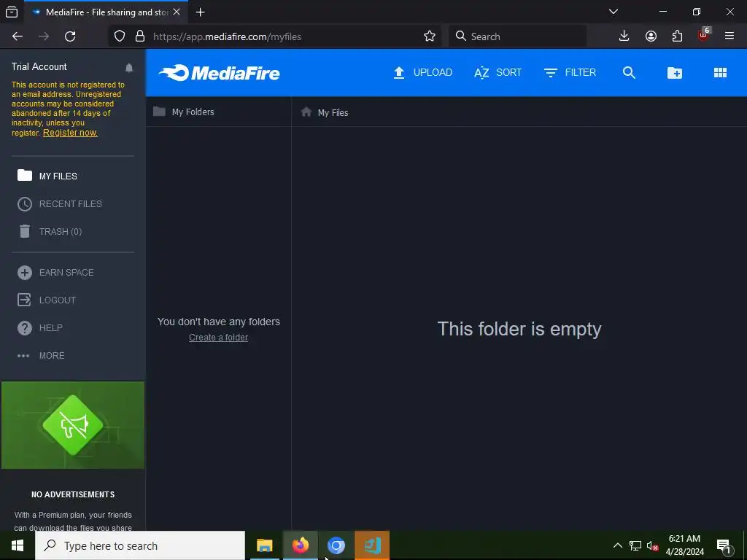
Task: Open the taskbar clock and date
Action: click(x=684, y=545)
